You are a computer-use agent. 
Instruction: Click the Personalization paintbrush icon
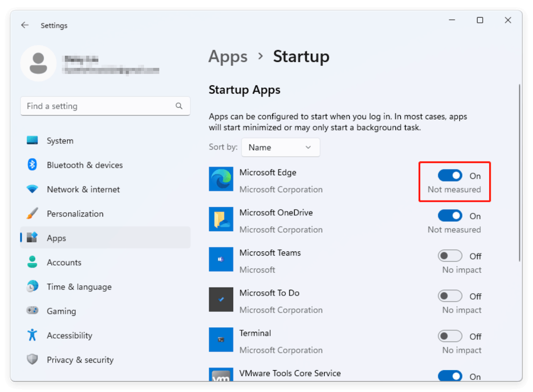(x=33, y=214)
